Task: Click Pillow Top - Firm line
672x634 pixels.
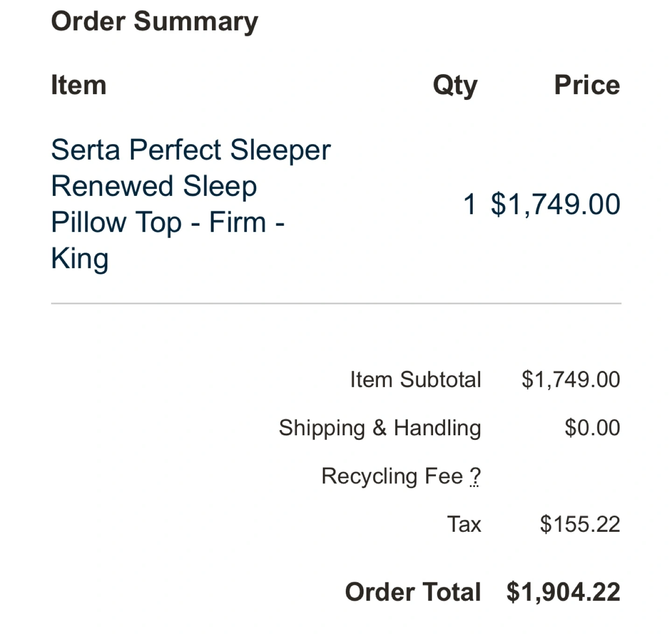Action: point(168,223)
